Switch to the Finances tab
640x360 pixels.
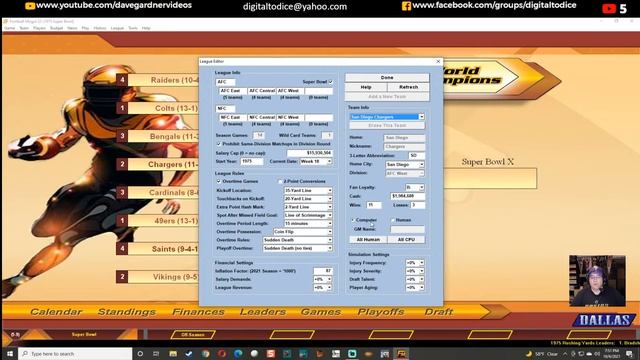[x=198, y=312]
